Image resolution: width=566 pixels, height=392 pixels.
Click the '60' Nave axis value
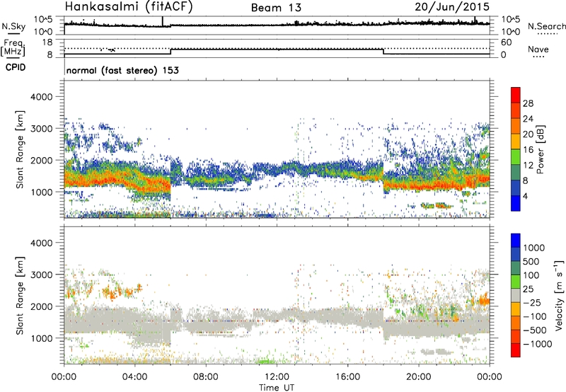(506, 42)
